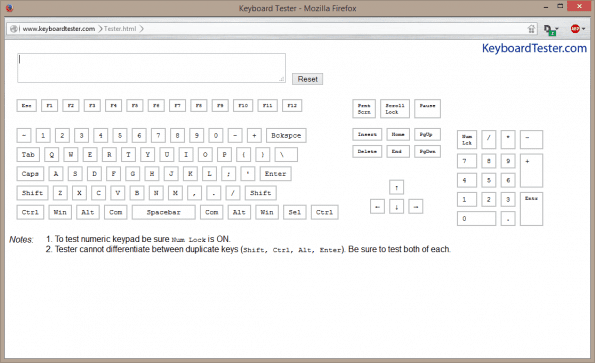Viewport: 595px width, 363px height.
Task: Click the Prnt Scrn key
Action: [x=364, y=108]
